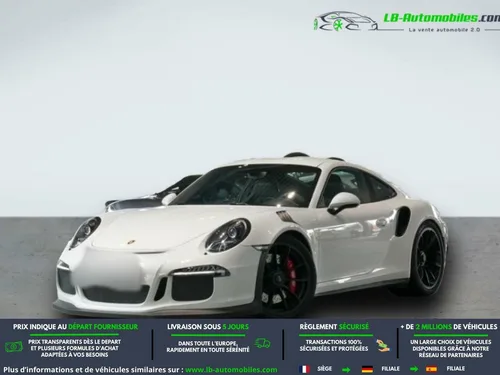Screen dimensions: 500x375
Task: Click 'DANS TOUTE L'EUROPE' delivery text
Action: point(208,343)
